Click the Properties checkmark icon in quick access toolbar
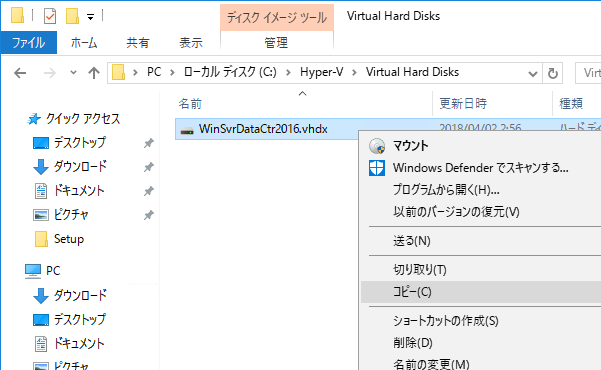The height and width of the screenshot is (370, 601). click(50, 16)
